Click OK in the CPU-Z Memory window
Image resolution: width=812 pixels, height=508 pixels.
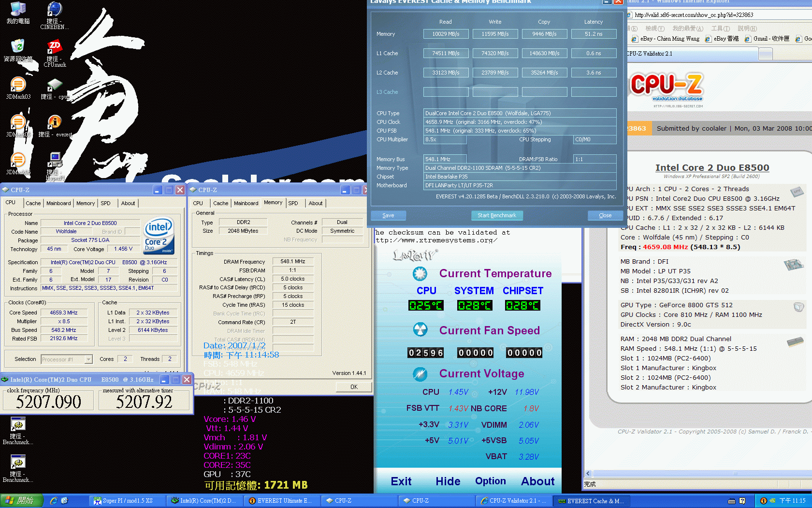click(x=354, y=387)
